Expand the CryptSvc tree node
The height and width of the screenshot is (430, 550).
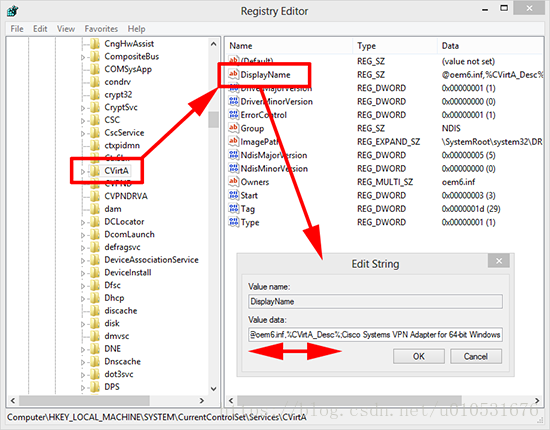(x=83, y=108)
